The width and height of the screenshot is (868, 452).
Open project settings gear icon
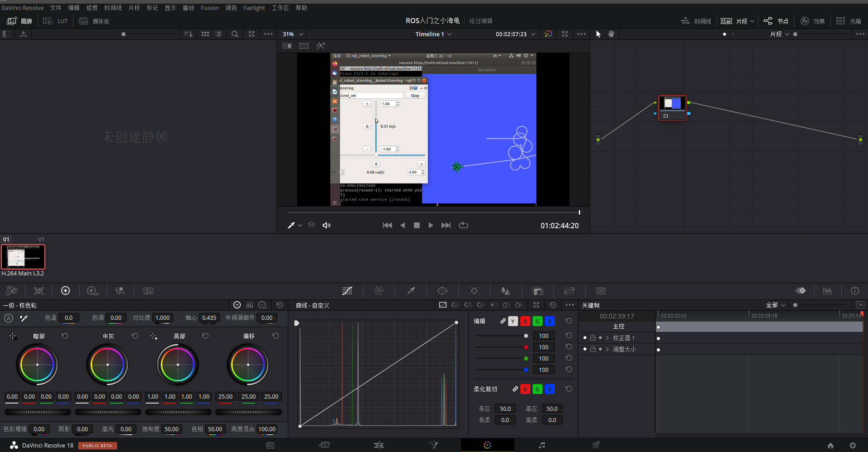[853, 446]
